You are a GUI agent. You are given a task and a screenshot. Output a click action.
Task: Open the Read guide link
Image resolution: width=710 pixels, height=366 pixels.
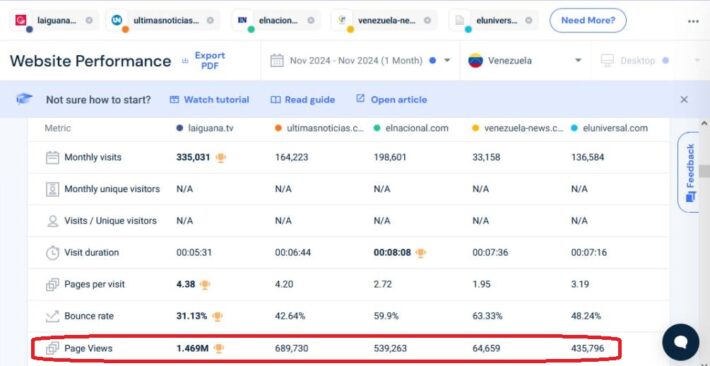point(302,100)
